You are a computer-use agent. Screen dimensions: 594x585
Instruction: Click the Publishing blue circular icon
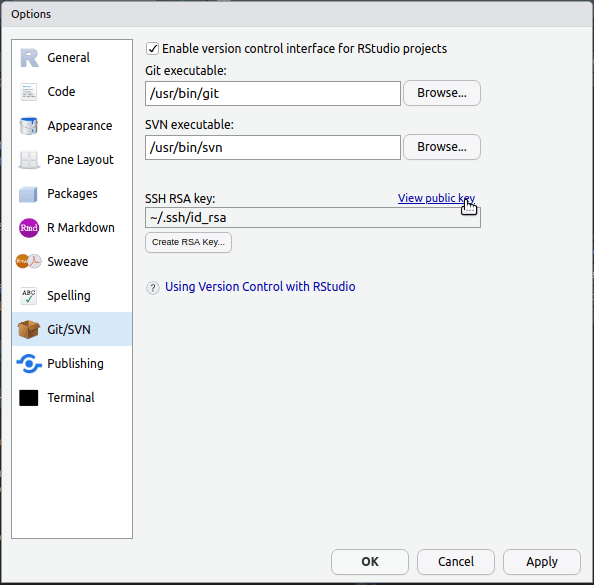[29, 363]
